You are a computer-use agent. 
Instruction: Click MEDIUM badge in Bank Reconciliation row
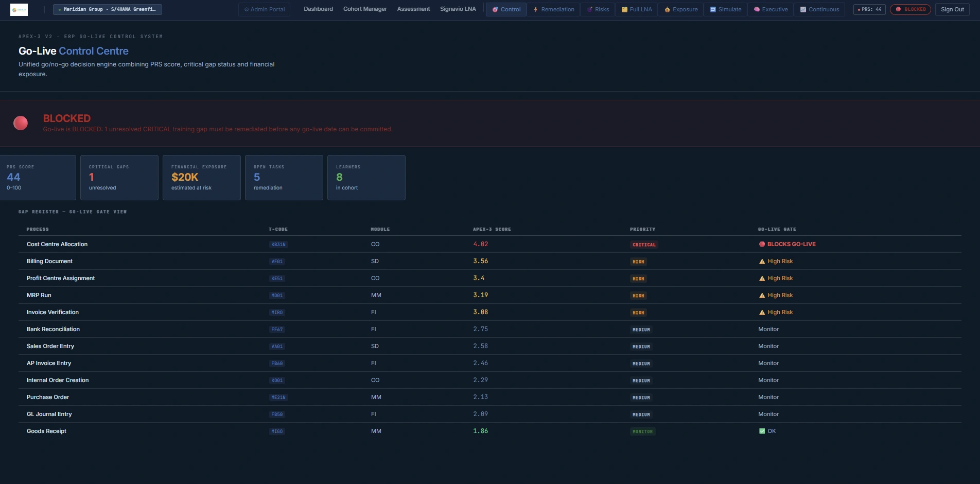[x=641, y=330]
